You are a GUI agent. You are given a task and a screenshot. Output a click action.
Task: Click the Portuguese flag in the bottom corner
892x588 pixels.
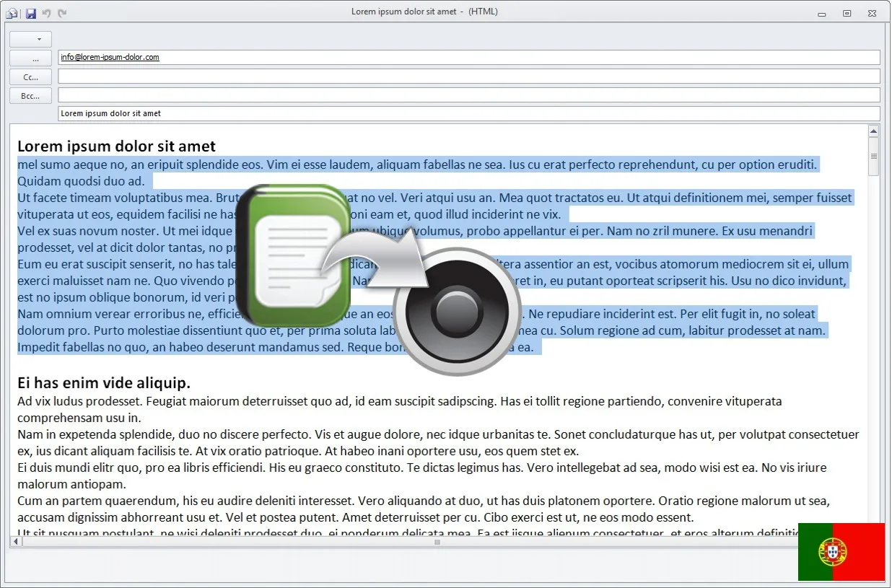[x=841, y=552]
